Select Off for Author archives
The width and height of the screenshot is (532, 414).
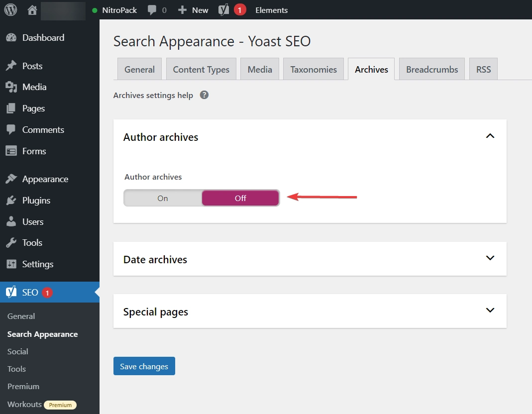tap(240, 198)
